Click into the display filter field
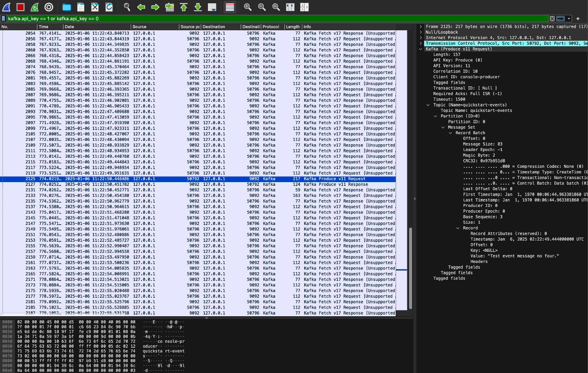The image size is (588, 373). tap(277, 19)
